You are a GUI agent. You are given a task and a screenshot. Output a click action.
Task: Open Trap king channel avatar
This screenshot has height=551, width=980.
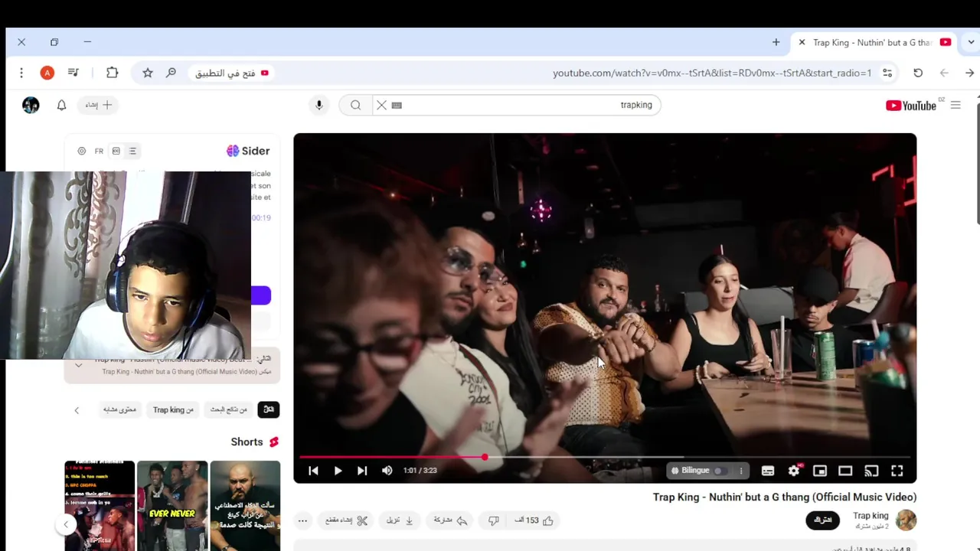(906, 520)
